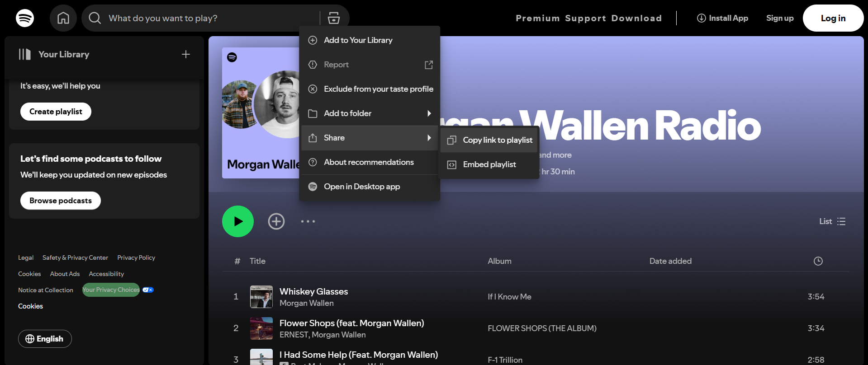
Task: Play Morgan Wallen Radio with green button
Action: point(238,221)
